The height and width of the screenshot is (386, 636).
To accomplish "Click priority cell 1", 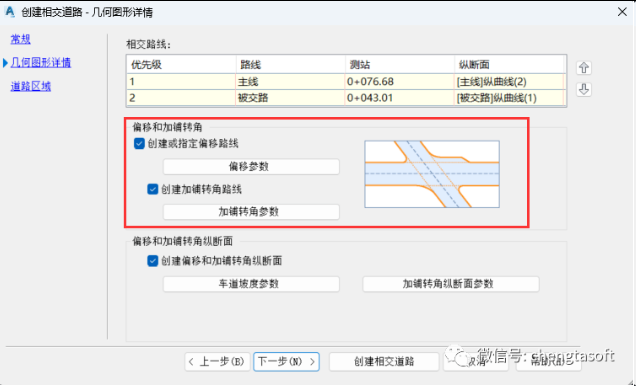I will click(x=181, y=81).
